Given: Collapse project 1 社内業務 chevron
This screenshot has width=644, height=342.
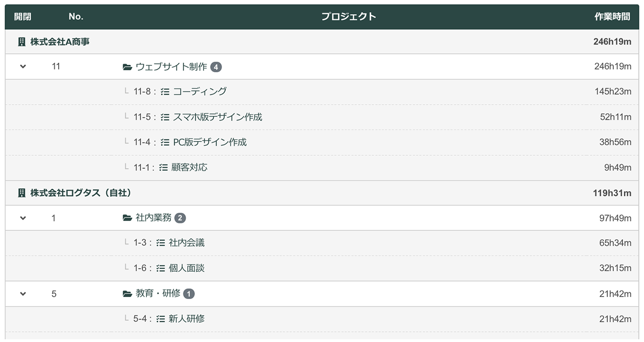Looking at the screenshot, I should [23, 218].
